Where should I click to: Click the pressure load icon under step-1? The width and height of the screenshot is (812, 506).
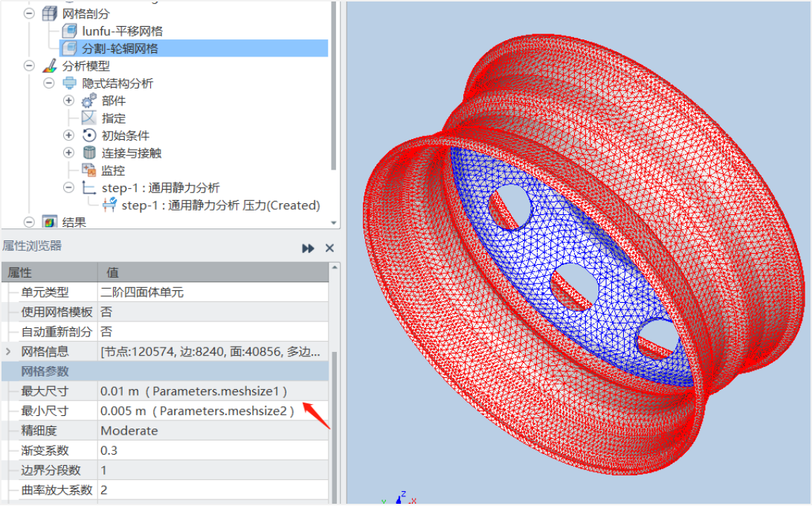pos(109,205)
